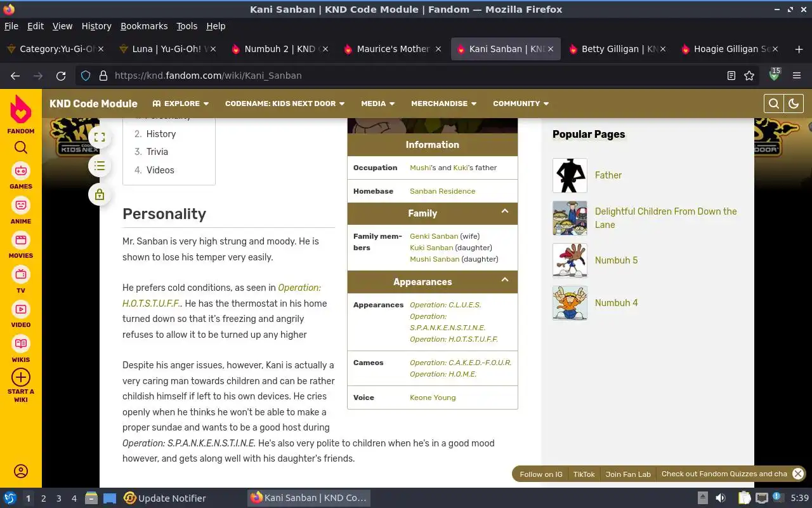Open Fandom sidebar search icon
The image size is (812, 508).
(21, 148)
